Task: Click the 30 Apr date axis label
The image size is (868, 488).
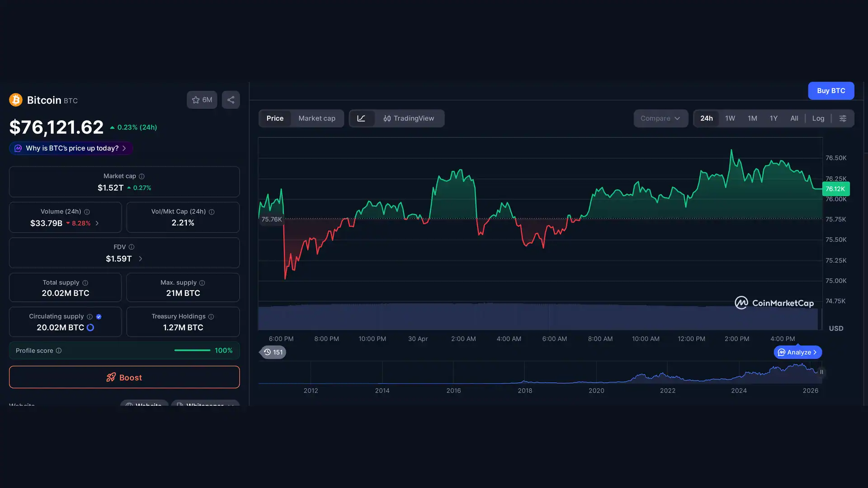Action: point(418,339)
